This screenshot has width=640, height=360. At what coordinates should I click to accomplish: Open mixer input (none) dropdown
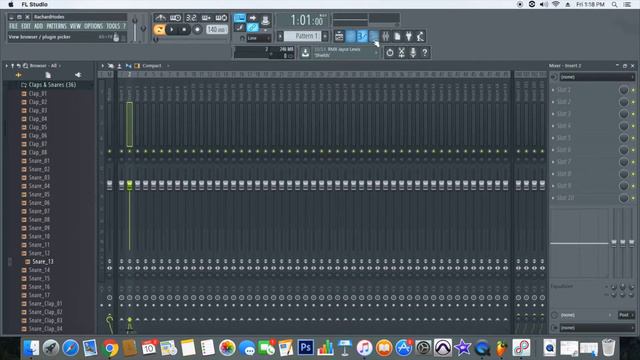coord(597,77)
